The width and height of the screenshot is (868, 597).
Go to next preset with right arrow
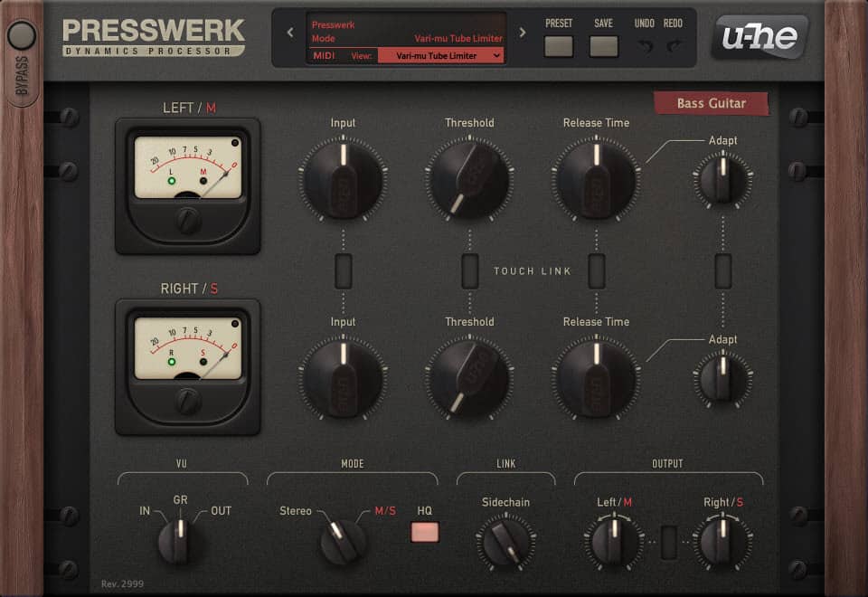pos(523,33)
